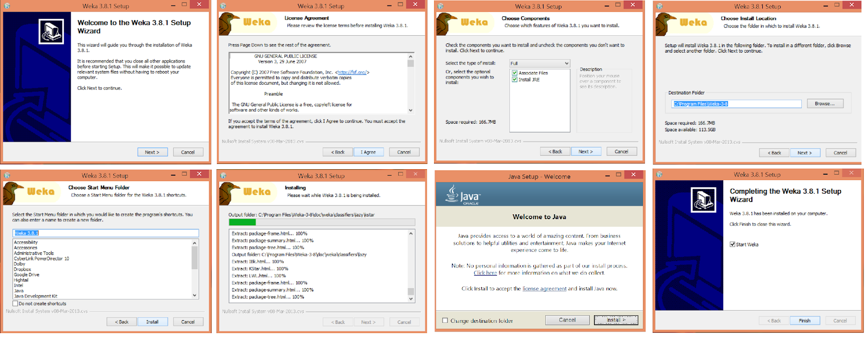Cancel the Choose Components window
Image resolution: width=868 pixels, height=338 pixels.
pyautogui.click(x=622, y=151)
